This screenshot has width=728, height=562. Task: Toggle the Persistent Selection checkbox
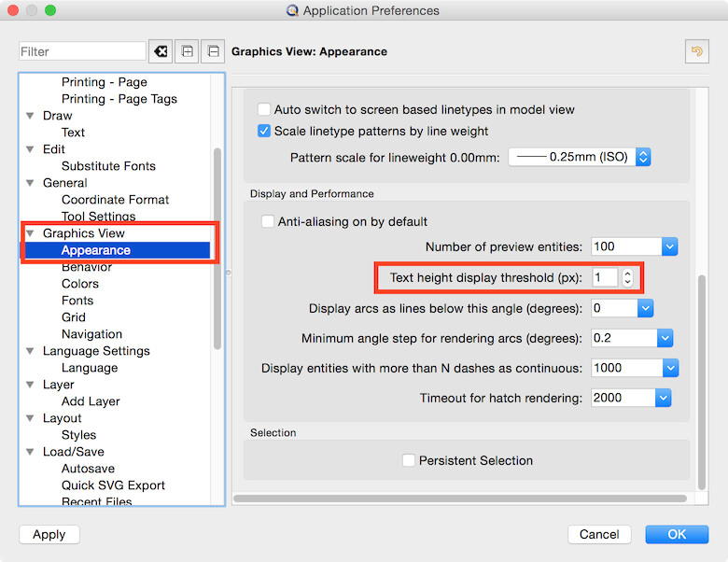408,460
